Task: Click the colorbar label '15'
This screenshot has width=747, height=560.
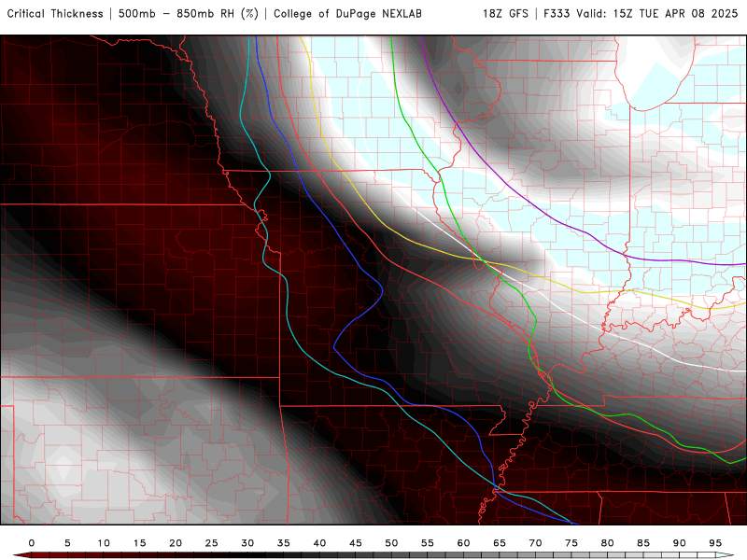Action: (139, 543)
